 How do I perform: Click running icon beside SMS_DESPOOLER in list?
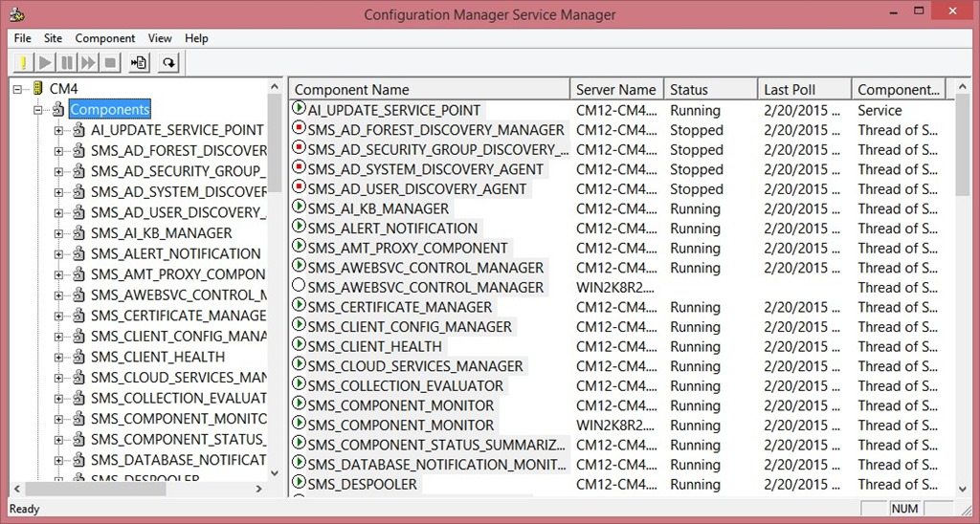299,483
